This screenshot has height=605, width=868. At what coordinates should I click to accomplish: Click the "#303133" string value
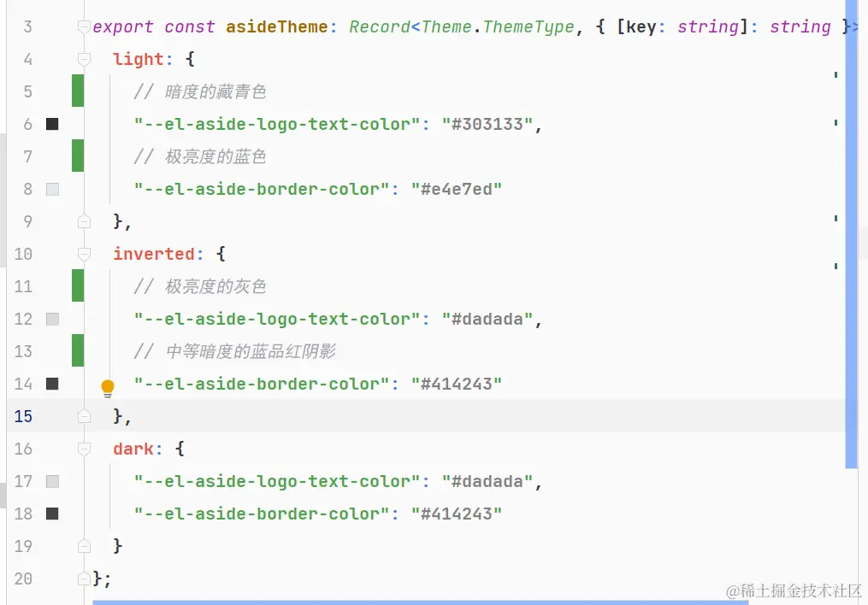click(487, 124)
